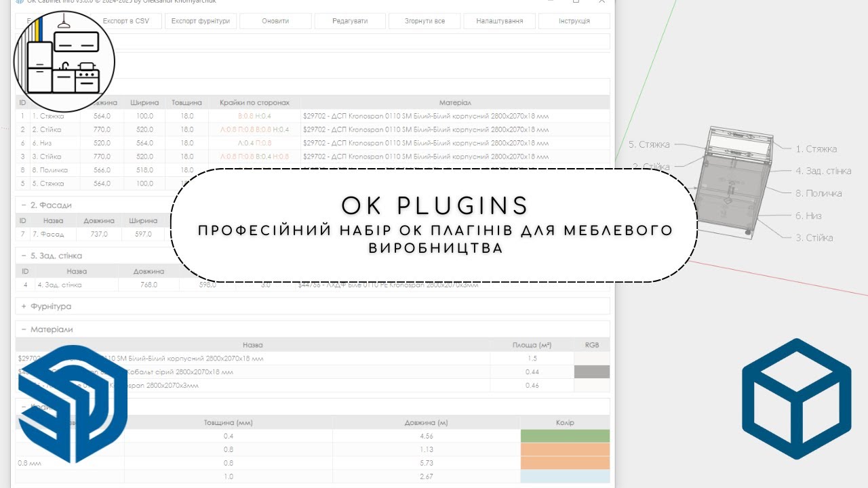Click the Ширина column header in the parts table
The height and width of the screenshot is (488, 868).
143,102
